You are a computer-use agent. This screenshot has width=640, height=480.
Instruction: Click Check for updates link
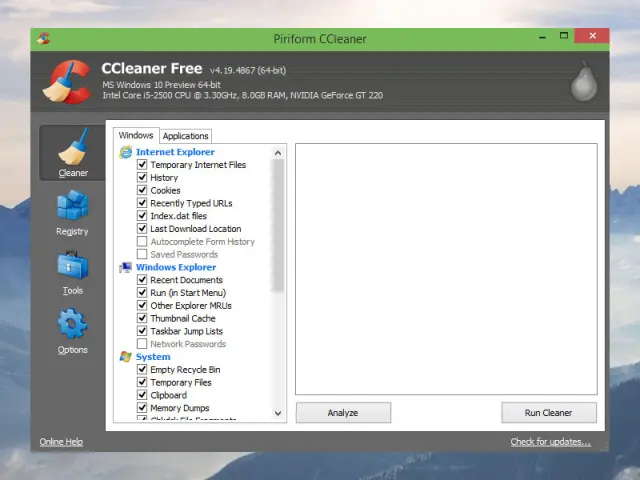point(550,442)
